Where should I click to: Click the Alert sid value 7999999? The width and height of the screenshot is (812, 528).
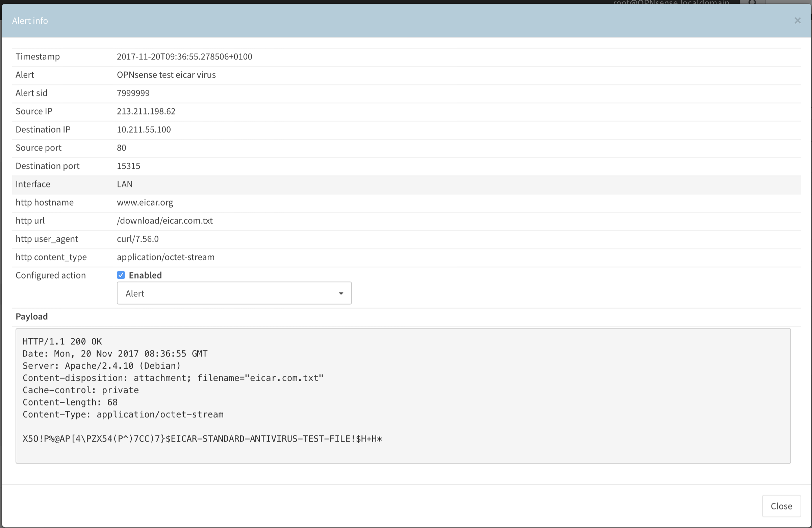(x=133, y=93)
